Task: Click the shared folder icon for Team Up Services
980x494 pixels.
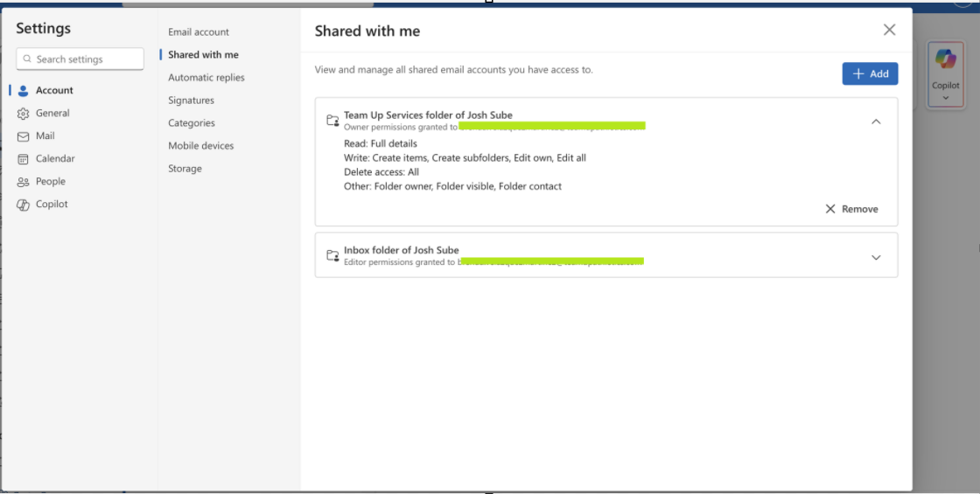Action: click(x=332, y=121)
